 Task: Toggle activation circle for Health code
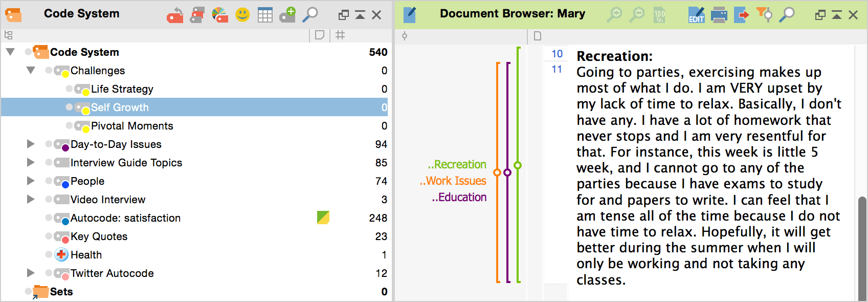tap(49, 254)
